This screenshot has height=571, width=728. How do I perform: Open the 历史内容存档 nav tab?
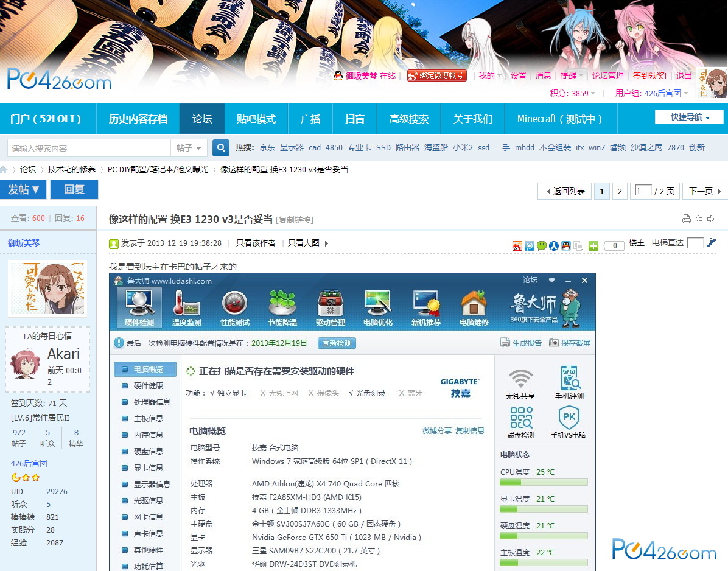point(138,119)
